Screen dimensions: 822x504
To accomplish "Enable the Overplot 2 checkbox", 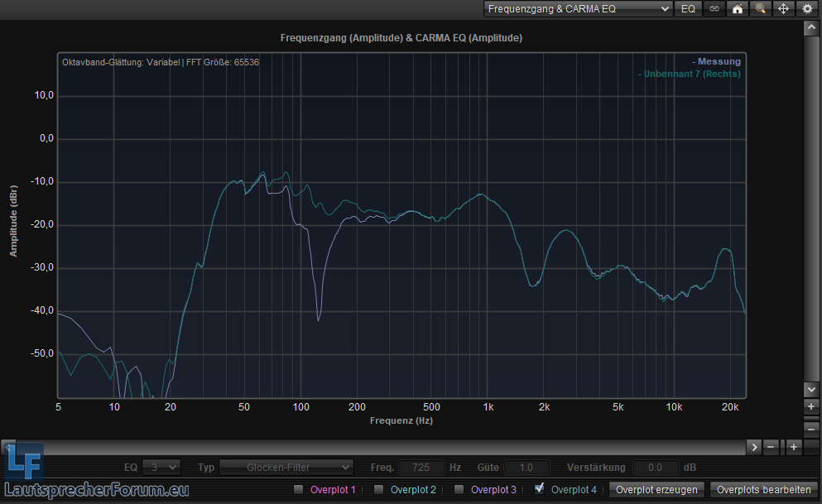I will 379,489.
